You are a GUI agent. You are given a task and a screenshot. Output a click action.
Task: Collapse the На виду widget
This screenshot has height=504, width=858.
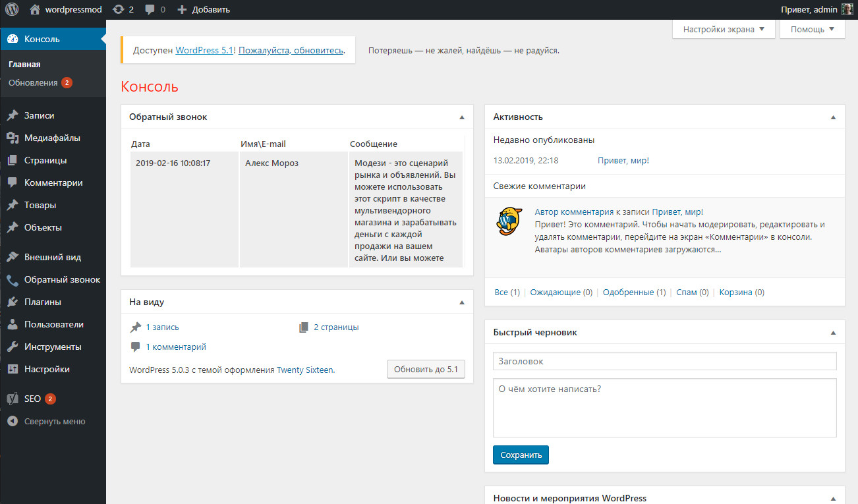tap(462, 302)
